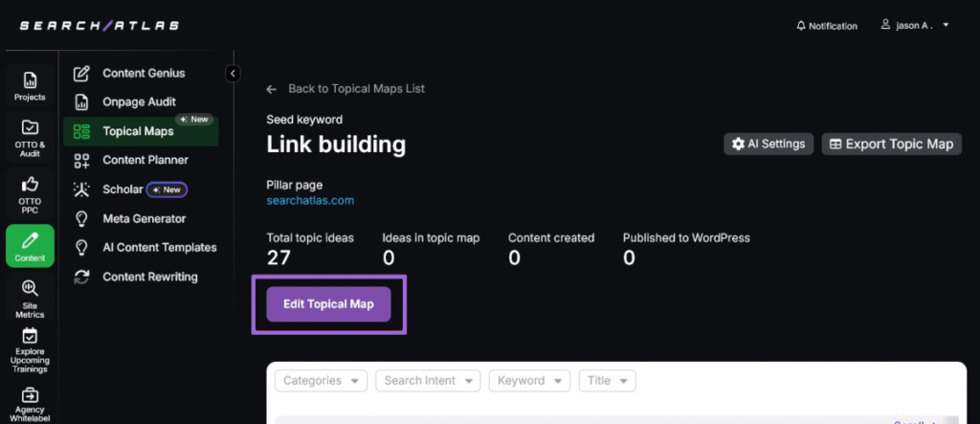Click the Onpage Audit report icon
This screenshot has height=424, width=980.
point(82,102)
